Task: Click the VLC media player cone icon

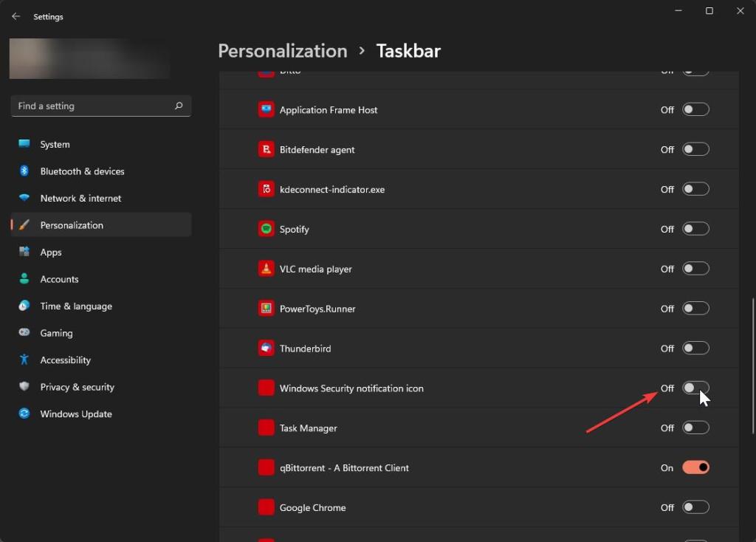Action: (266, 269)
